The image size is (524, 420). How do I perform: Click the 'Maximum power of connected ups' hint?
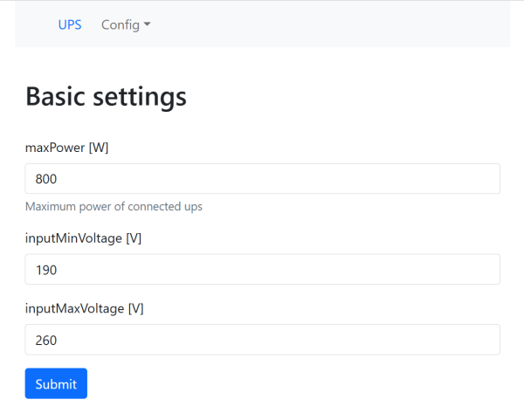[x=114, y=207]
